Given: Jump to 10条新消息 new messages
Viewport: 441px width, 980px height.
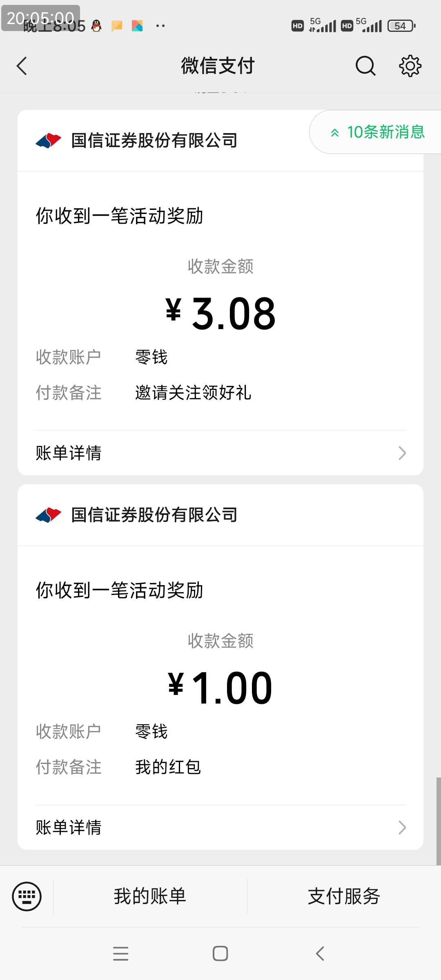Looking at the screenshot, I should 378,132.
